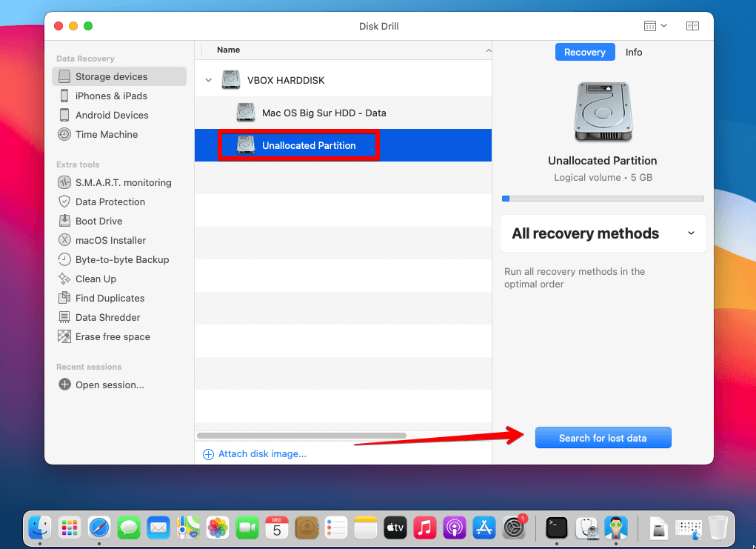This screenshot has height=549, width=756.
Task: Select Unallocated Partition row
Action: click(343, 145)
